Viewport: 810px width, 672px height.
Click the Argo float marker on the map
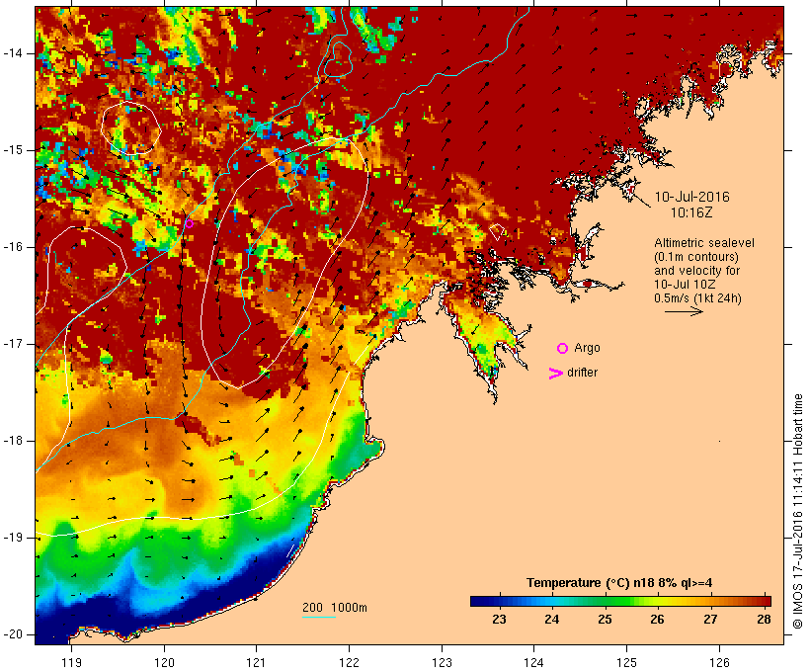point(189,223)
